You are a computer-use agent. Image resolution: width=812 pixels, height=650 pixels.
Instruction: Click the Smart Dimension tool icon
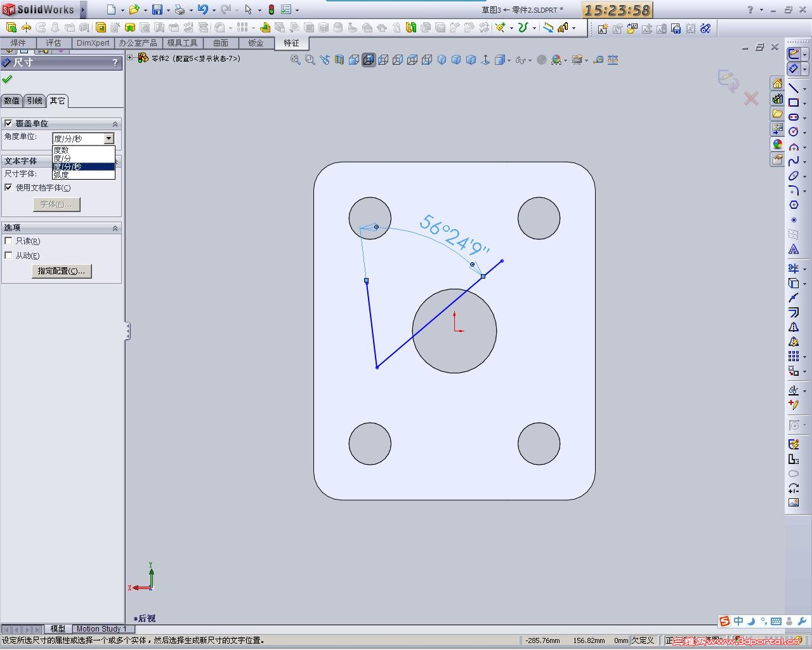click(794, 69)
